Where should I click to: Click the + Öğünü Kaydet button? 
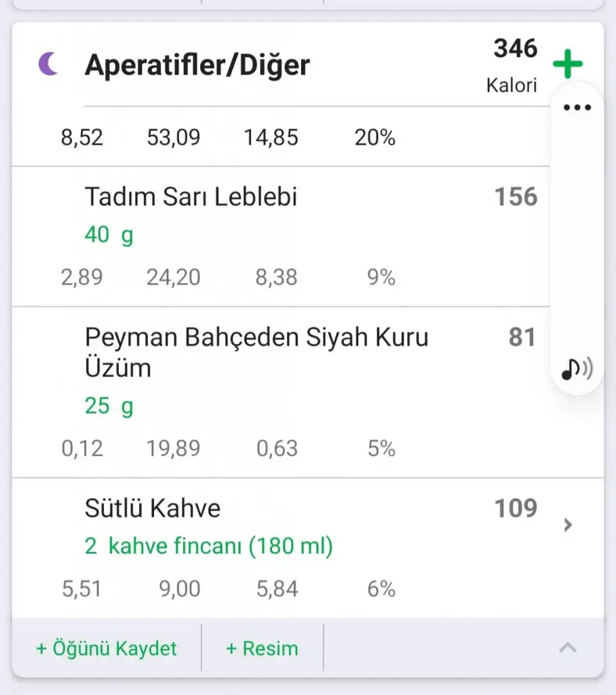(107, 648)
